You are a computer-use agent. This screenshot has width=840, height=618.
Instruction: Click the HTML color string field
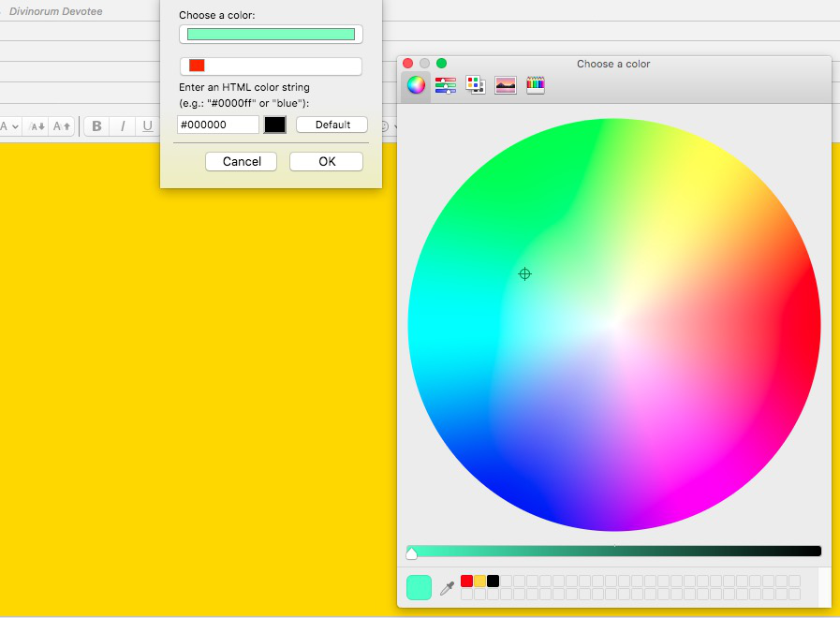217,125
